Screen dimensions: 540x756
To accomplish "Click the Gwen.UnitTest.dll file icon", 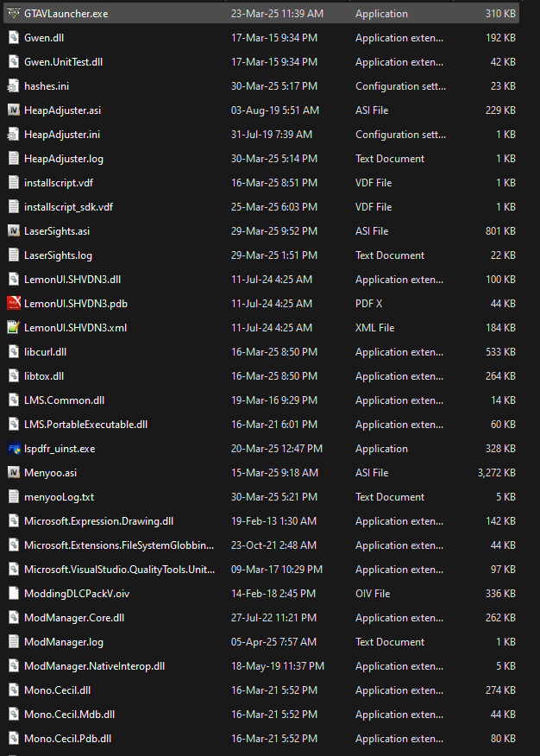I will click(x=14, y=62).
